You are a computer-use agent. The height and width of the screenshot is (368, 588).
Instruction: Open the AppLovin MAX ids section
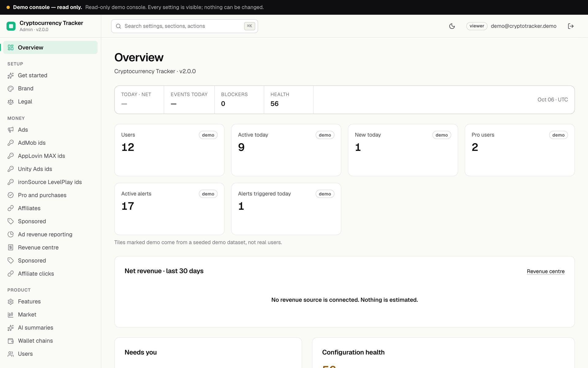click(51, 156)
